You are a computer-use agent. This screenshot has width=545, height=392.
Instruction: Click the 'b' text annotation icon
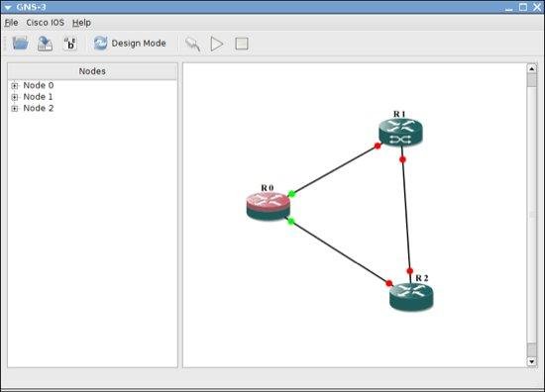70,44
